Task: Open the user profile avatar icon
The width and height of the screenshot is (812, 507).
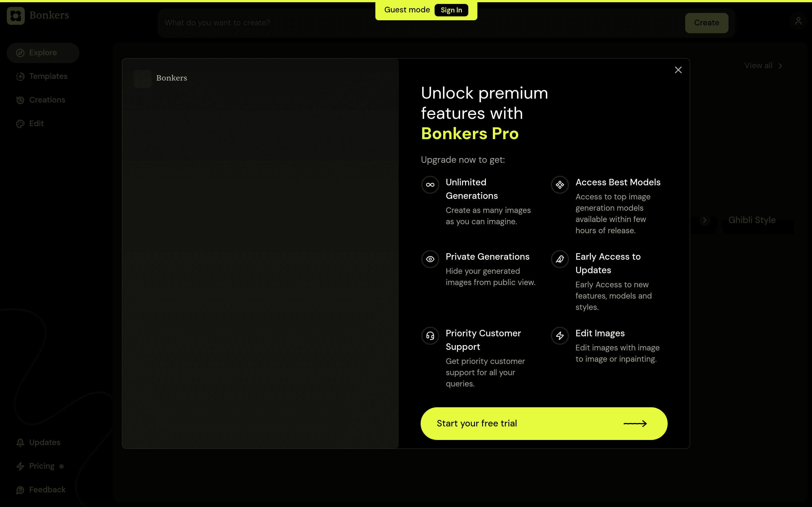Action: 798,21
